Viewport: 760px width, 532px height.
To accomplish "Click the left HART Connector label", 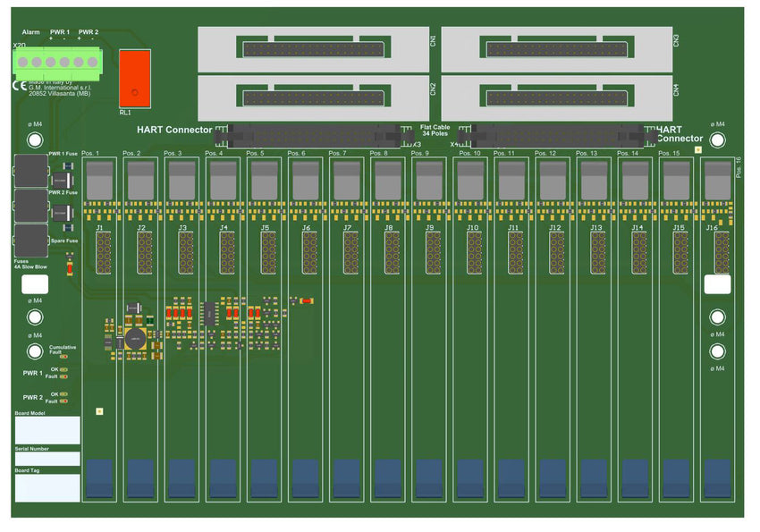I will [174, 131].
